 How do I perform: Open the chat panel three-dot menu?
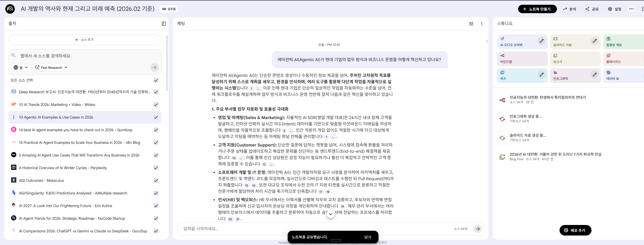click(482, 24)
